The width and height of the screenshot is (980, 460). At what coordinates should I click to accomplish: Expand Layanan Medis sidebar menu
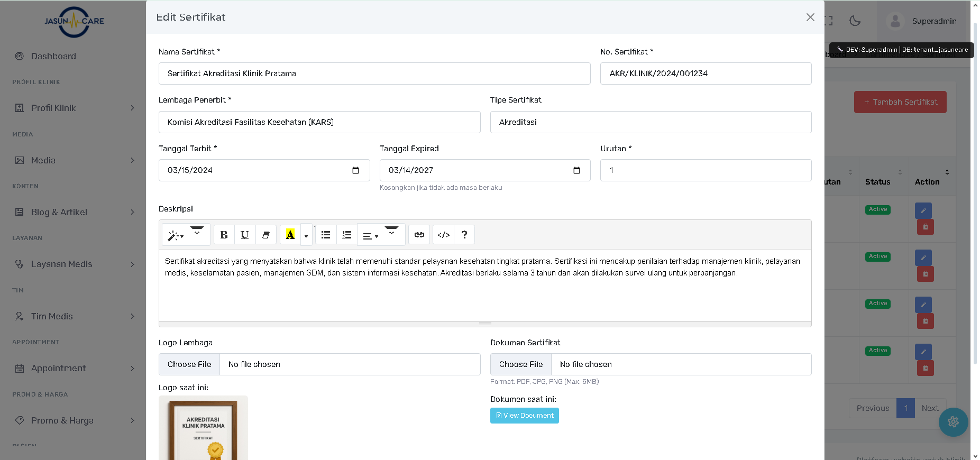61,264
